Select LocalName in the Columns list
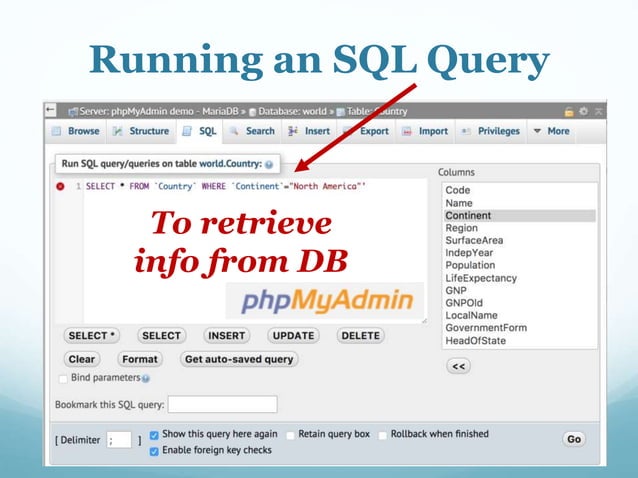Viewport: 638px width, 478px height. (x=519, y=315)
